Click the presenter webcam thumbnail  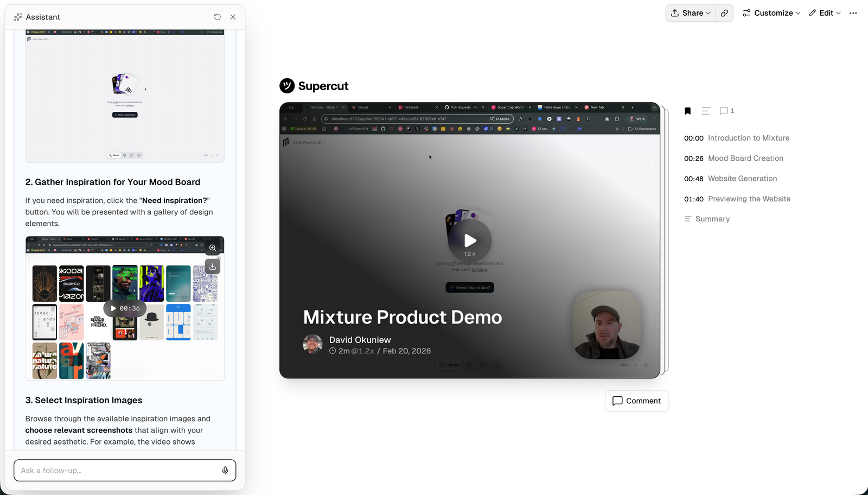[607, 325]
